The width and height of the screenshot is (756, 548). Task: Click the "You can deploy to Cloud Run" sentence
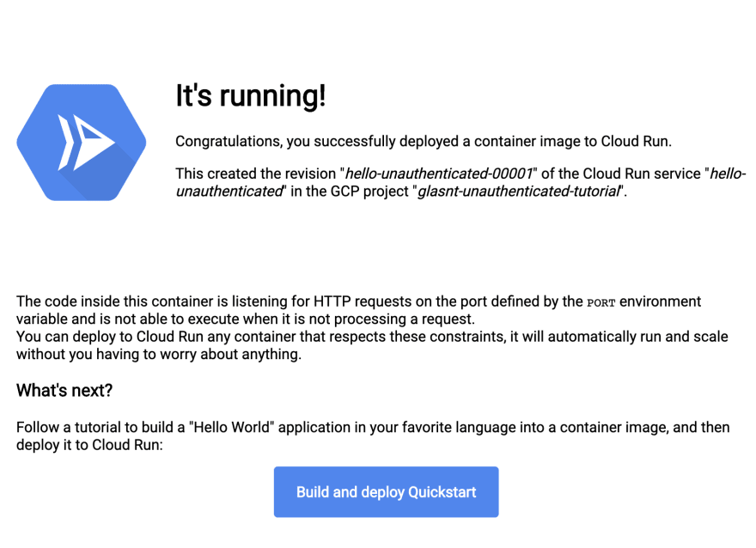tap(372, 345)
